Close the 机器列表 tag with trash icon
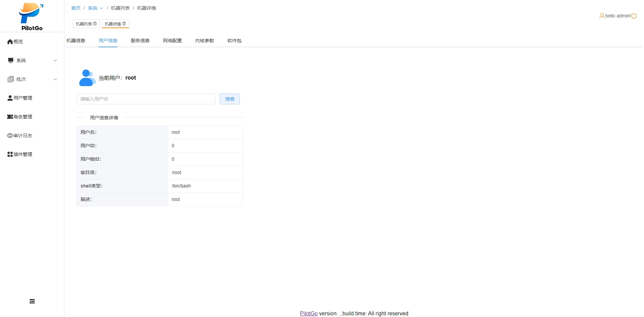 tap(95, 24)
